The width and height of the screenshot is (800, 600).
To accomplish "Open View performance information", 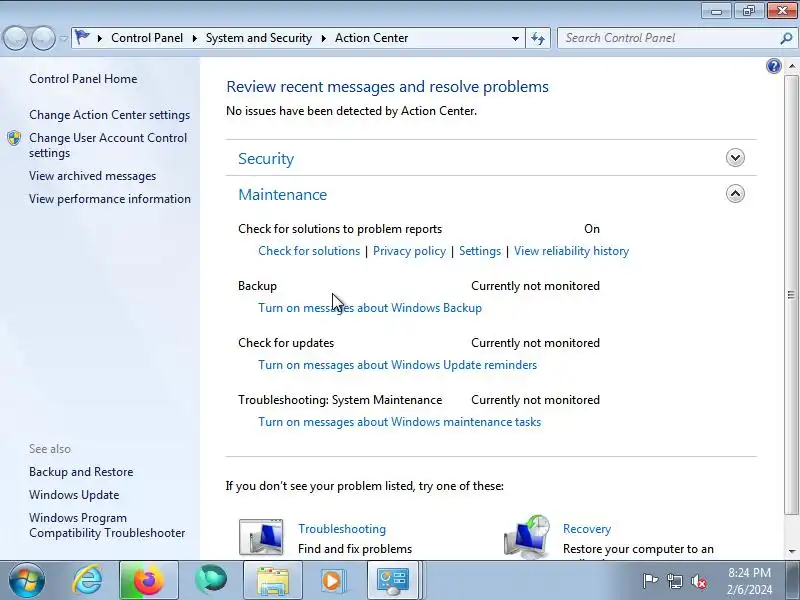I will pyautogui.click(x=110, y=199).
